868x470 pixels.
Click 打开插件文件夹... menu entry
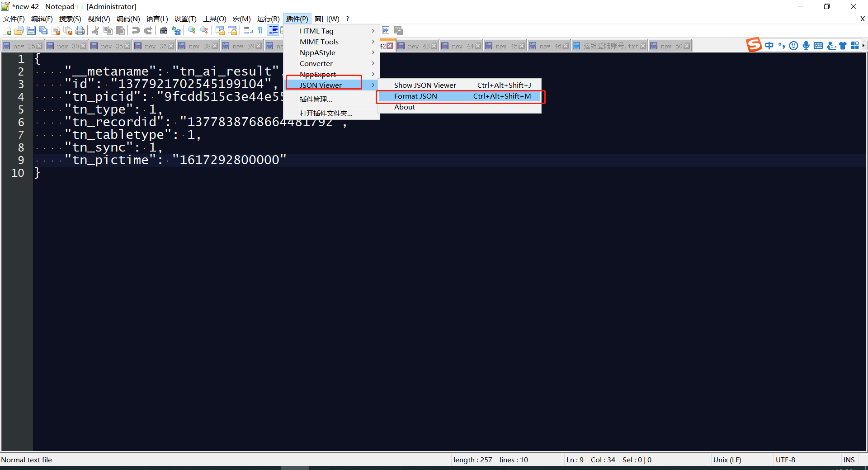click(331, 113)
